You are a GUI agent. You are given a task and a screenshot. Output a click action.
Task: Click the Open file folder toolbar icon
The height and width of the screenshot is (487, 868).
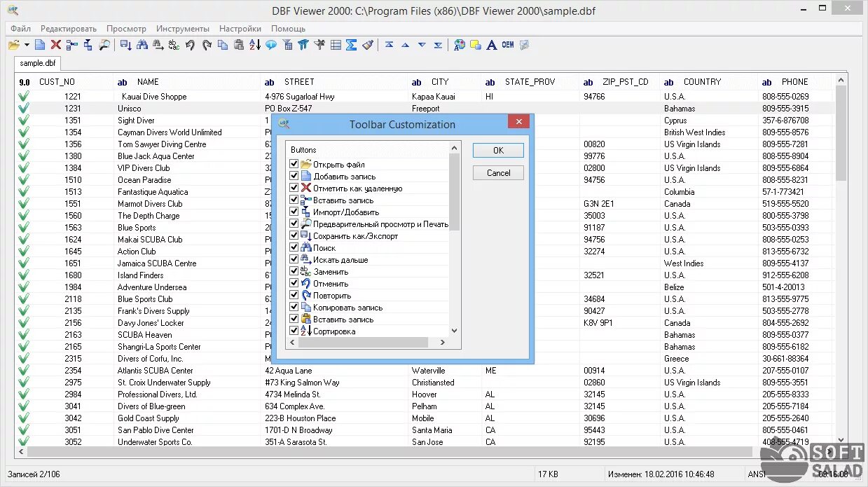14,45
